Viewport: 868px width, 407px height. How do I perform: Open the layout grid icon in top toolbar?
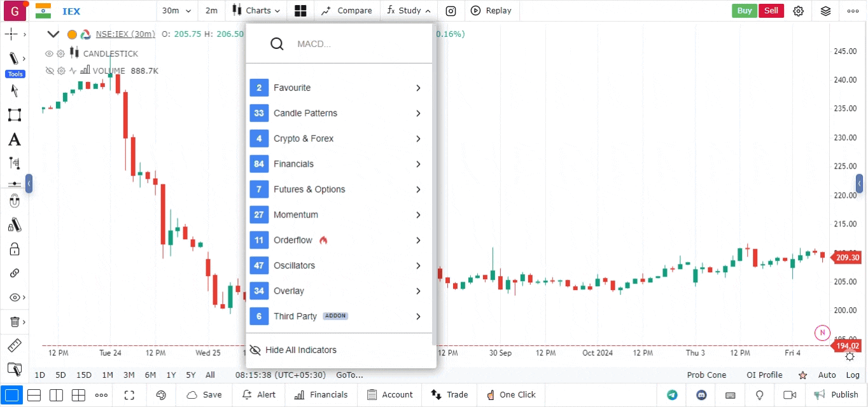point(300,11)
